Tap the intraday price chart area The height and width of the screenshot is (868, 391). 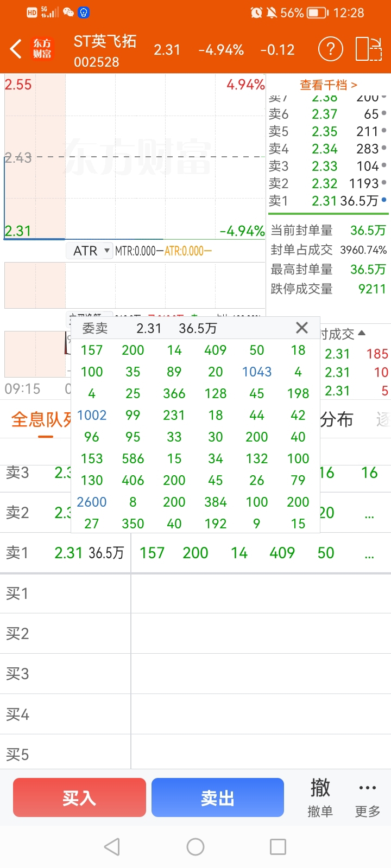click(x=135, y=157)
